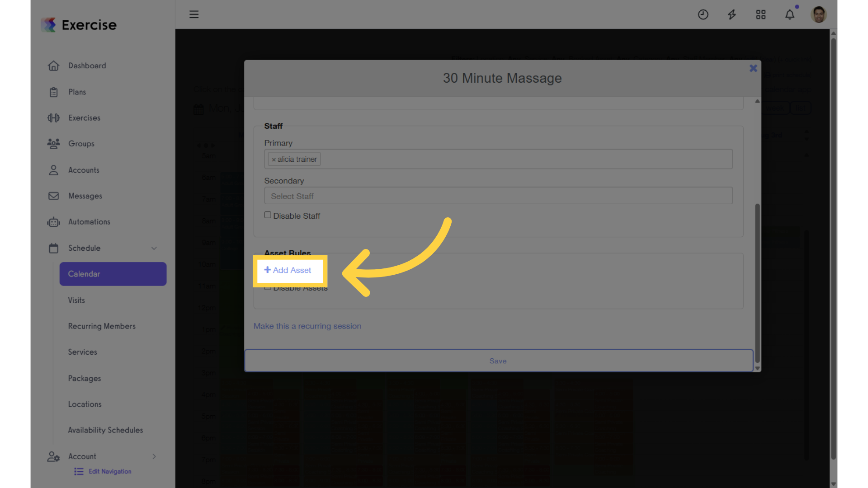Image resolution: width=868 pixels, height=488 pixels.
Task: Open the Groups page
Action: [x=81, y=144]
